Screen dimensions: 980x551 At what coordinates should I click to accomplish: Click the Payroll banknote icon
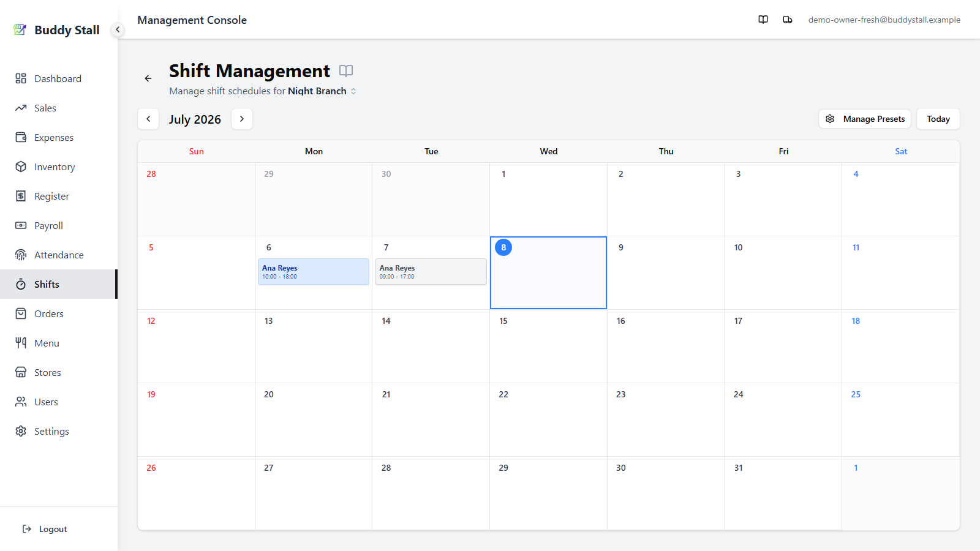[x=21, y=225]
